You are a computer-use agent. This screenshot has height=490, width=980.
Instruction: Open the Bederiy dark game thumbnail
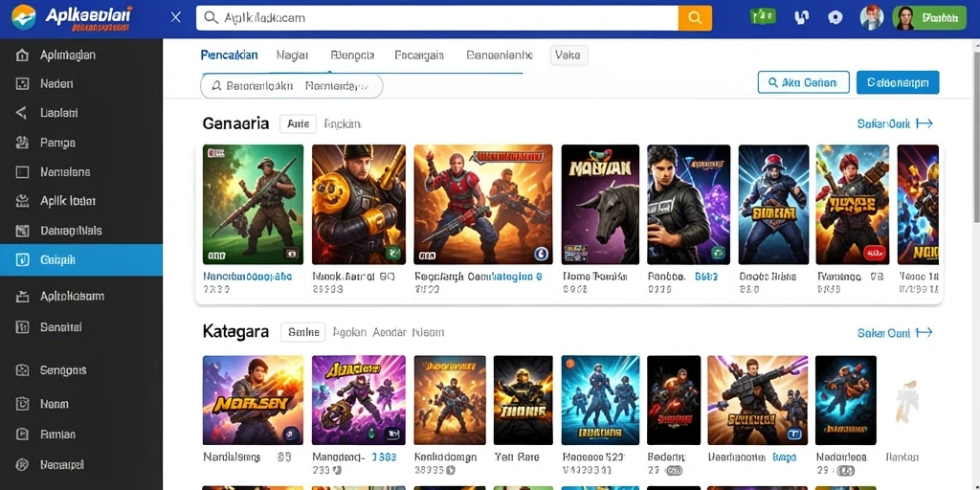674,400
